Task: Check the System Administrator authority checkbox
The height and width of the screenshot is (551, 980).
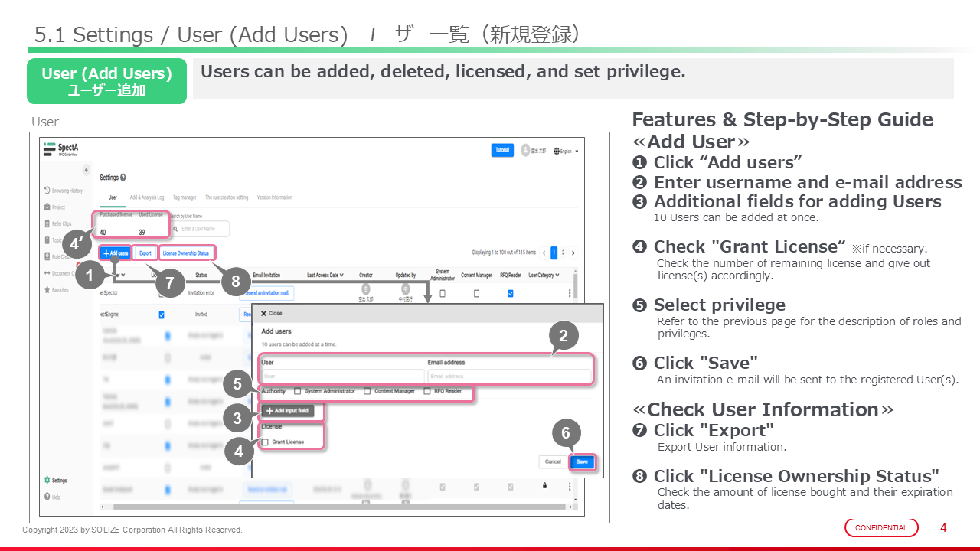Action: click(298, 391)
